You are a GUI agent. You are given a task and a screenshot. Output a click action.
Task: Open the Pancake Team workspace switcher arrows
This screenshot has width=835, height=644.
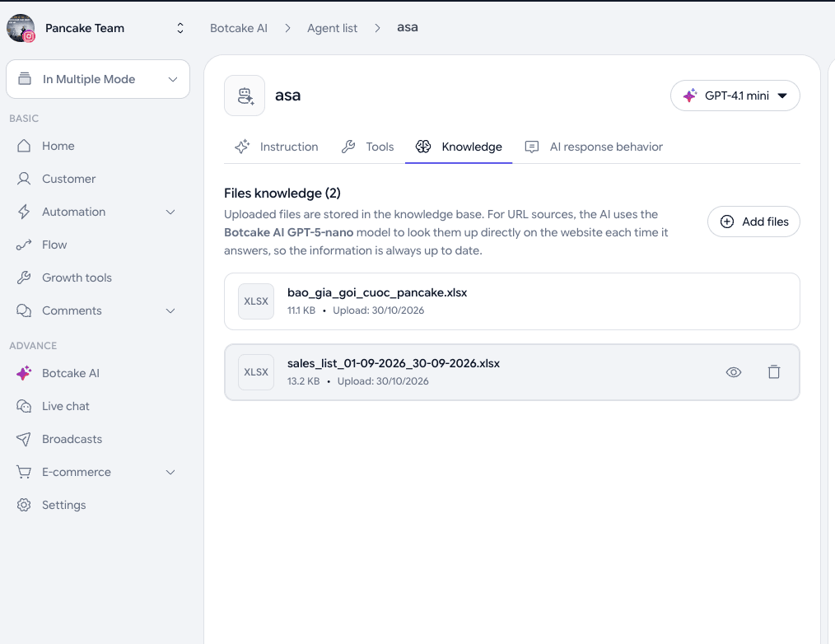[x=180, y=28]
